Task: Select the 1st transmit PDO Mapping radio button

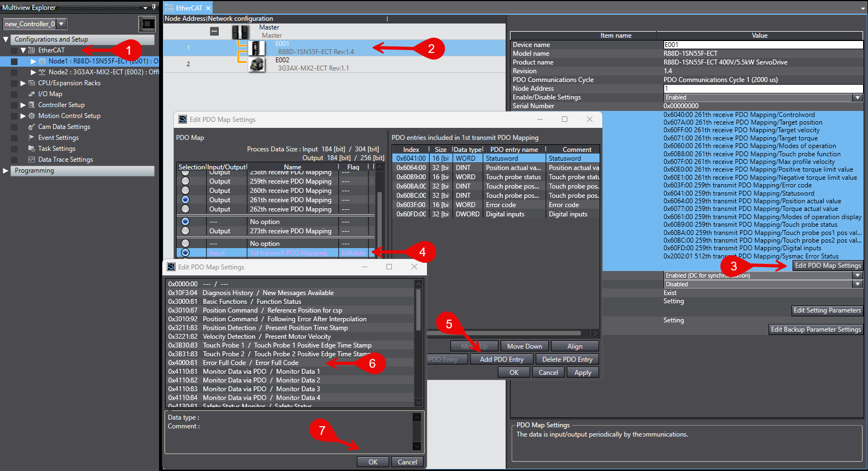Action: (x=185, y=252)
